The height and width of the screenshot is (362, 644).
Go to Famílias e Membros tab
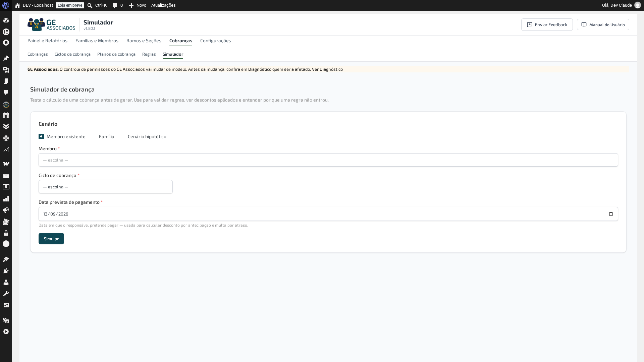point(97,41)
